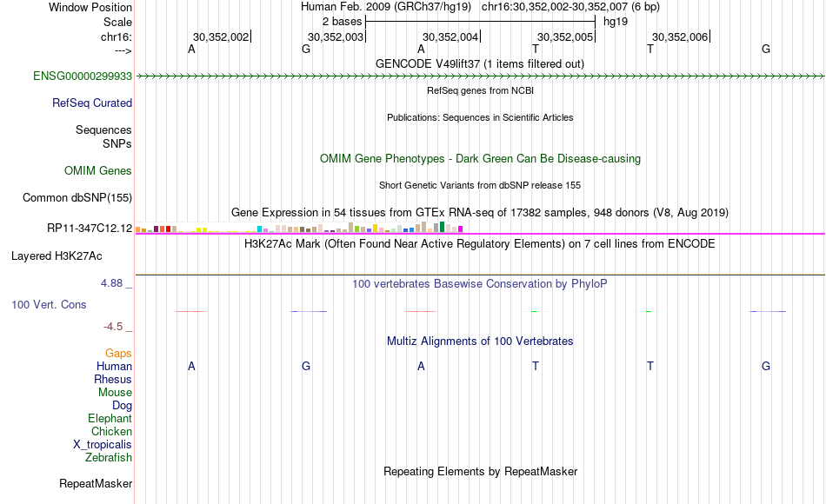Select the Human species label
826x504 pixels.
114,366
